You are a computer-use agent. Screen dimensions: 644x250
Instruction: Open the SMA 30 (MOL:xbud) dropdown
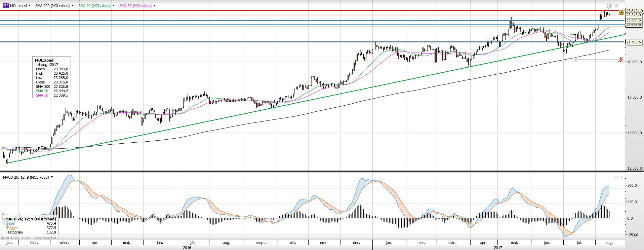pyautogui.click(x=155, y=5)
